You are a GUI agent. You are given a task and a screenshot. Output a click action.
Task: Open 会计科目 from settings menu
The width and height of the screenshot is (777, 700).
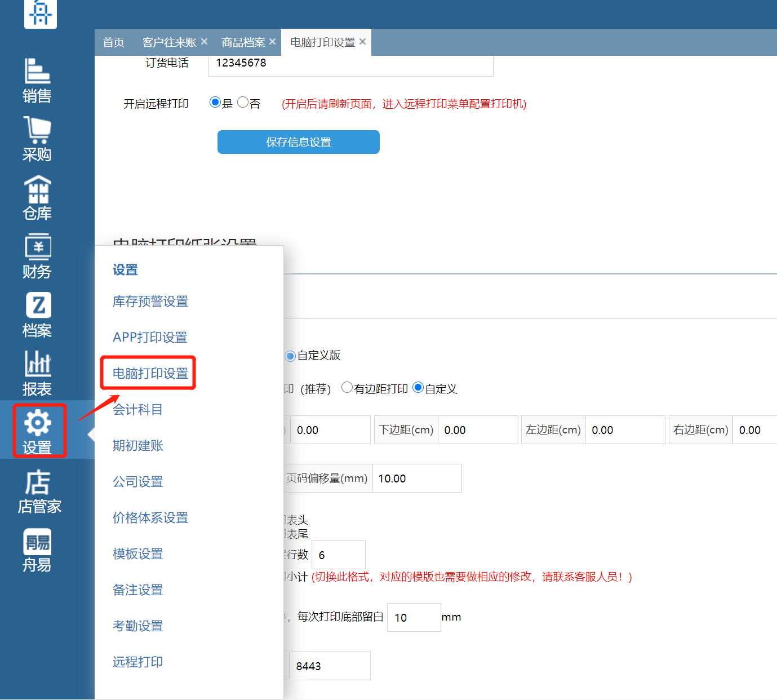[x=138, y=410]
